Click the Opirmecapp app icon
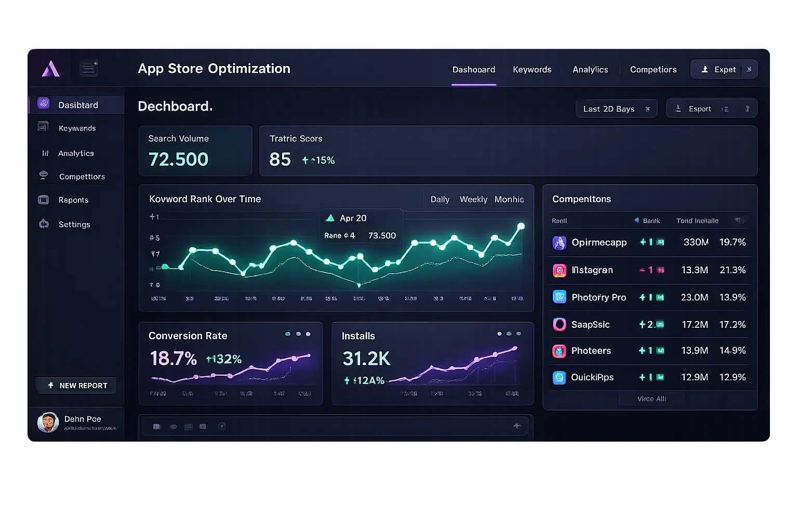The image size is (798, 532). pos(560,243)
